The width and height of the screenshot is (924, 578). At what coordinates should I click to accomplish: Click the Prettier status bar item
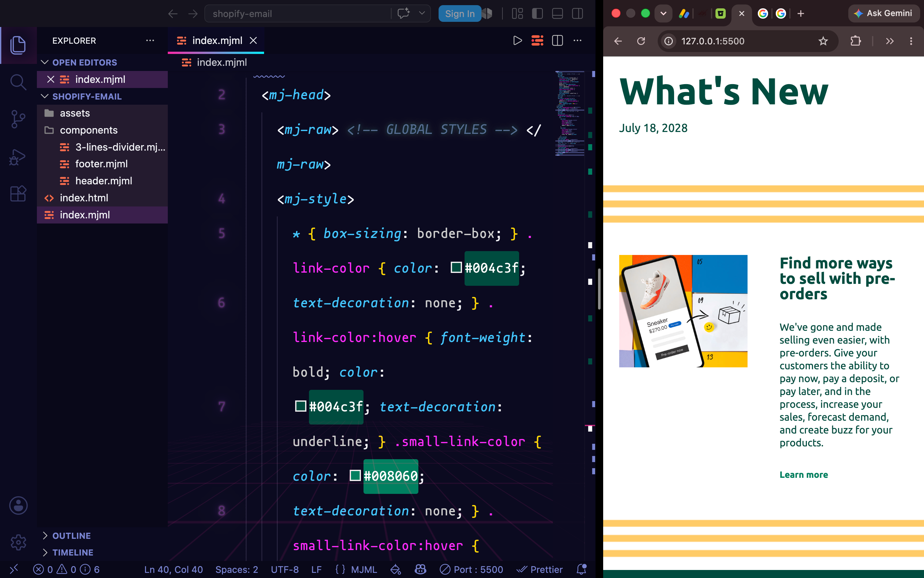(540, 569)
